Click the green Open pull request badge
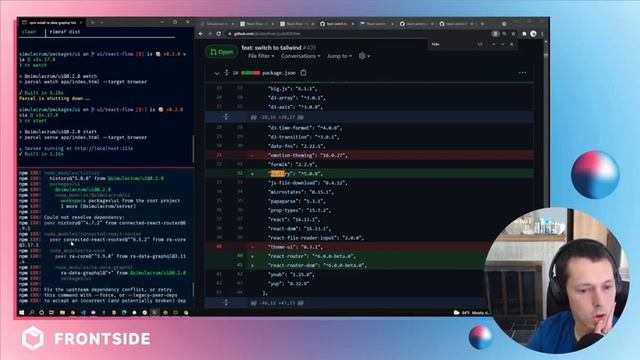640x360 pixels. click(x=222, y=52)
